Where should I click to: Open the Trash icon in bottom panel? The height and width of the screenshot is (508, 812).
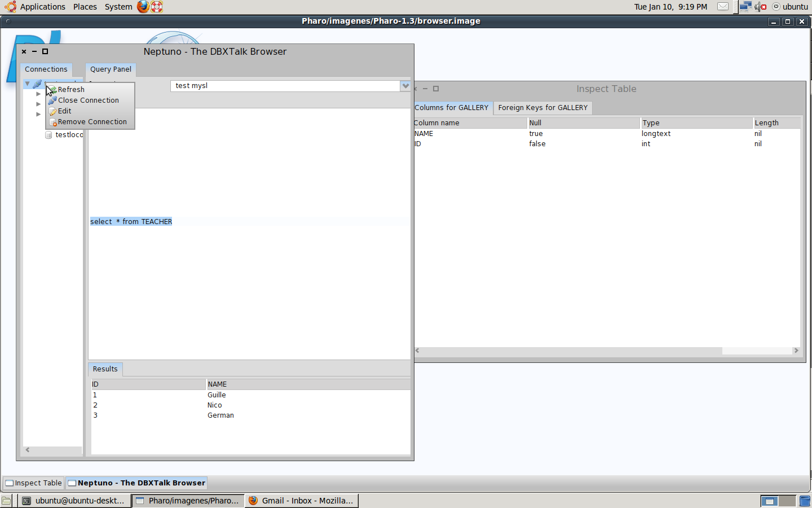805,501
